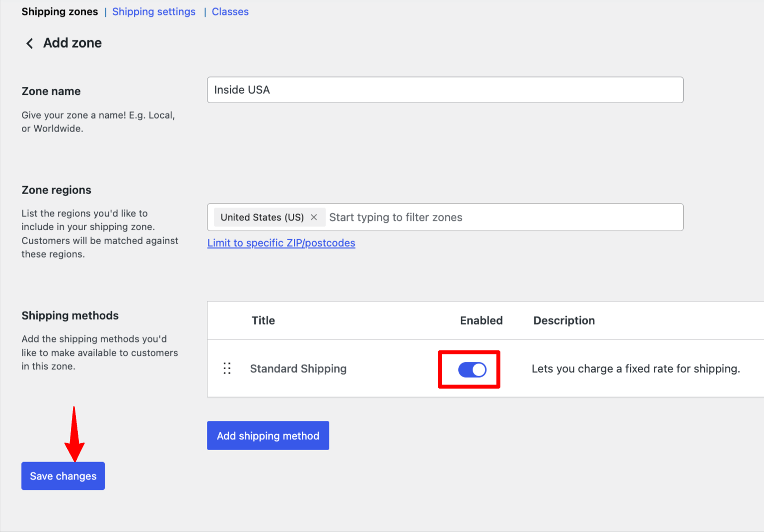The image size is (764, 532).
Task: Focus the 'Start typing to filter zones' box
Action: click(x=501, y=217)
